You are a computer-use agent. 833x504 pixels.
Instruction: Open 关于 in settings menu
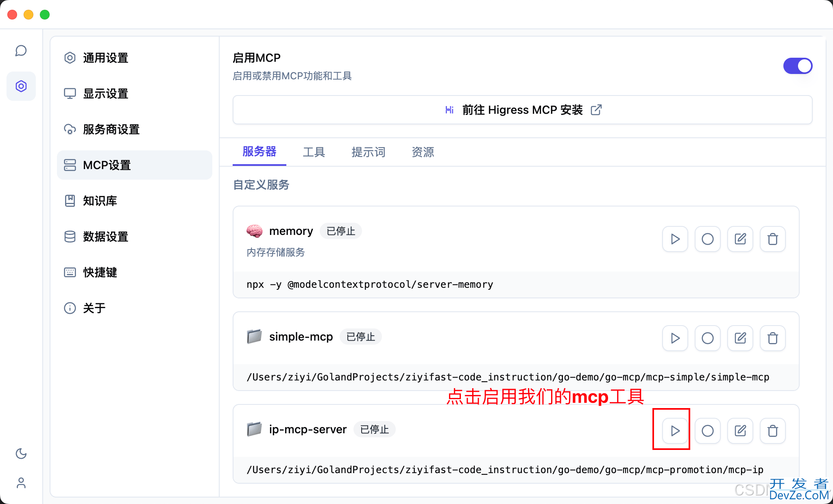pos(135,308)
